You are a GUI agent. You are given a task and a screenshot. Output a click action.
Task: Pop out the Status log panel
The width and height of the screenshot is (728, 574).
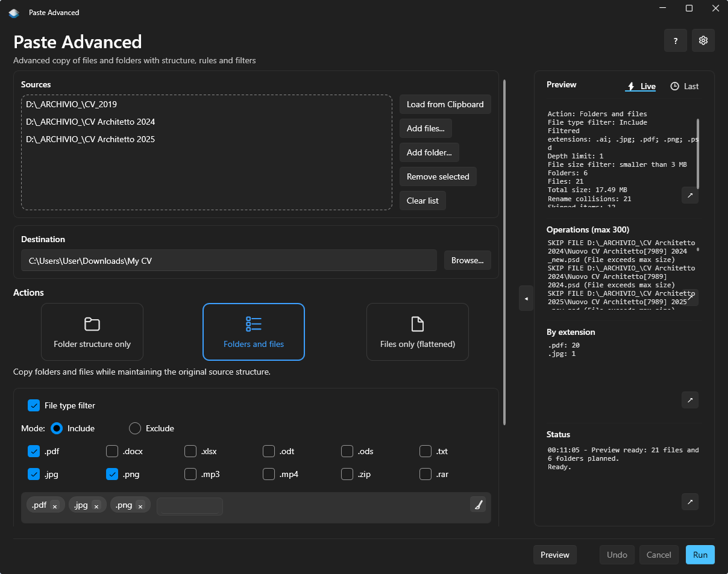coord(690,502)
